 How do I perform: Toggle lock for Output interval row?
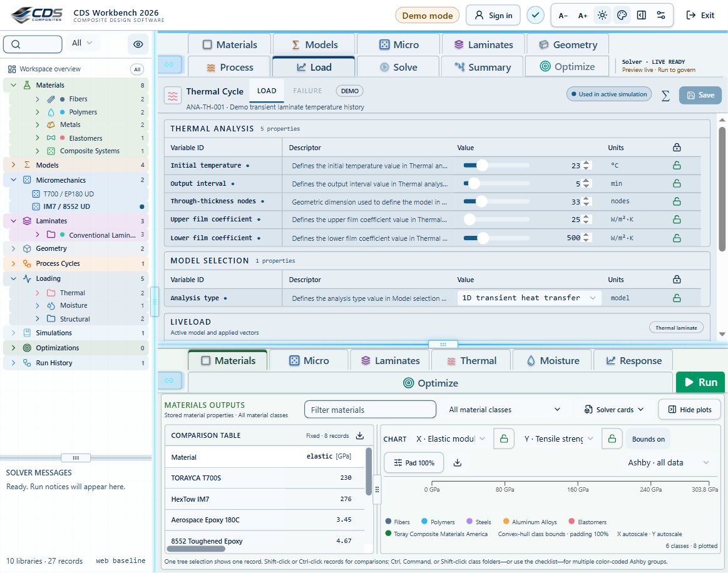[x=677, y=184]
